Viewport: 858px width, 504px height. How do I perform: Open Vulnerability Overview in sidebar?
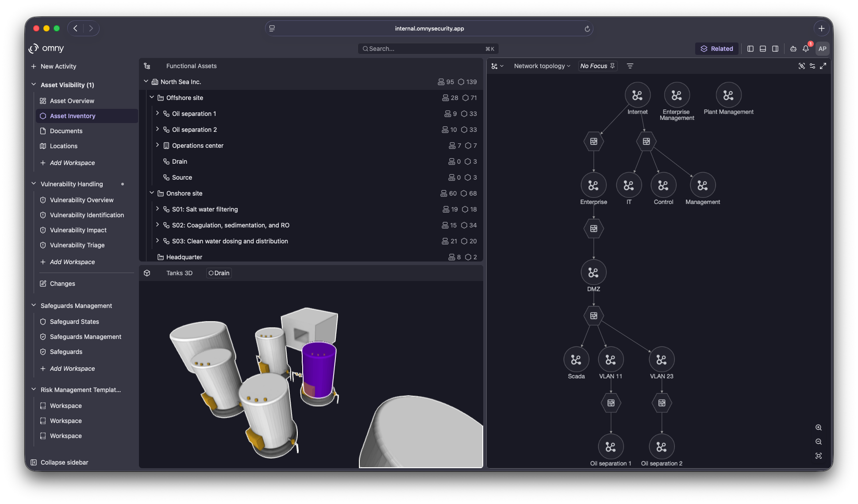click(81, 200)
